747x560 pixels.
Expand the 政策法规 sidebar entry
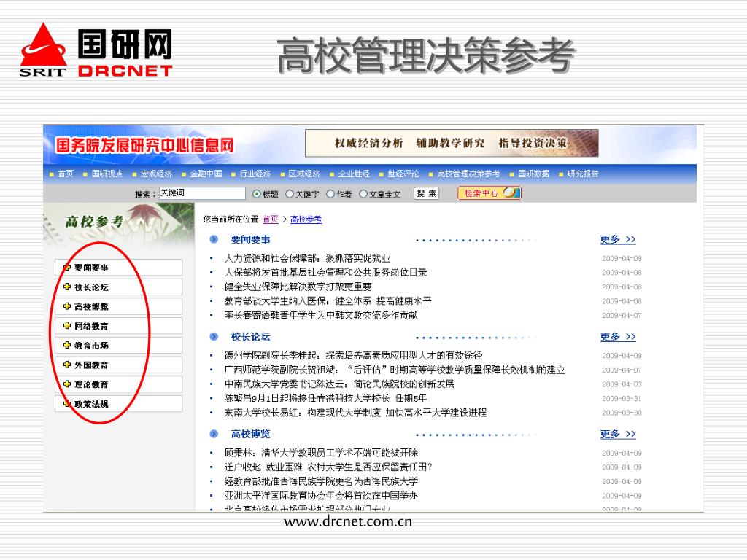[119, 404]
